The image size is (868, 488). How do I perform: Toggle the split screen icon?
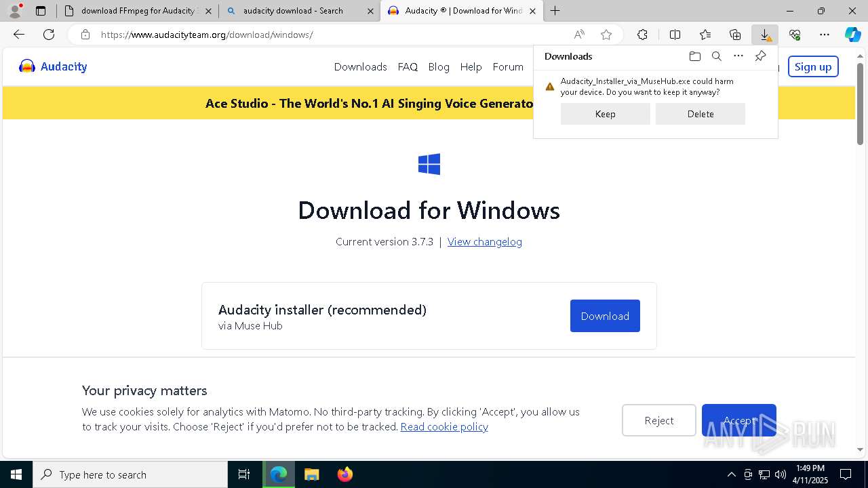coord(675,35)
